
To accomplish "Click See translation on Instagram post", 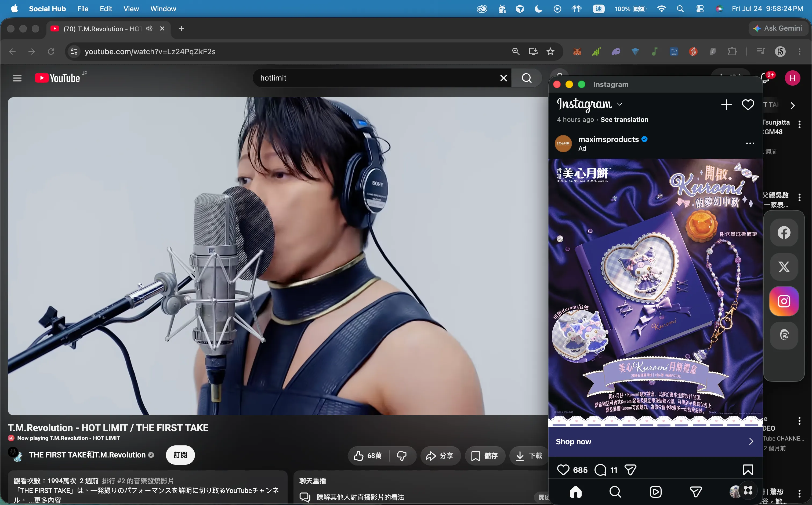I will pyautogui.click(x=624, y=119).
